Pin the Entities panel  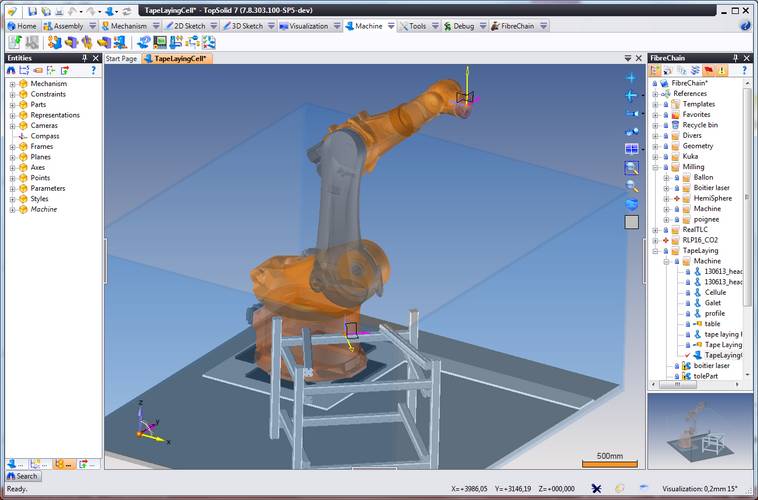point(84,58)
